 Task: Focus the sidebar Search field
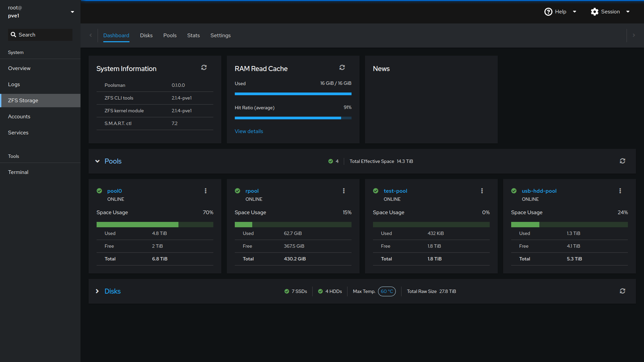[x=40, y=35]
